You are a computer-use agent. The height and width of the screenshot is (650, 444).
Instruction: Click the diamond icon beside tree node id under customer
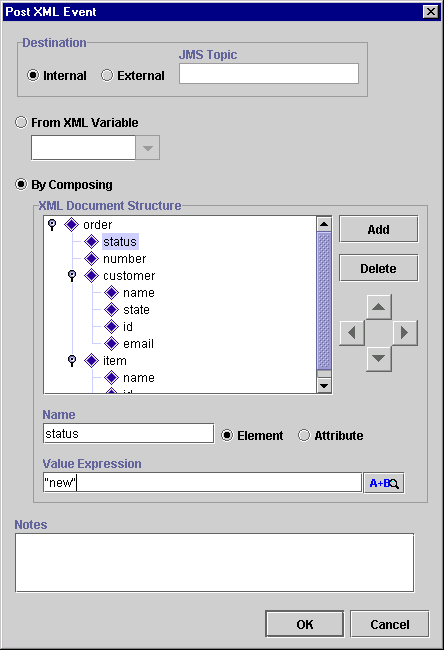tap(111, 327)
